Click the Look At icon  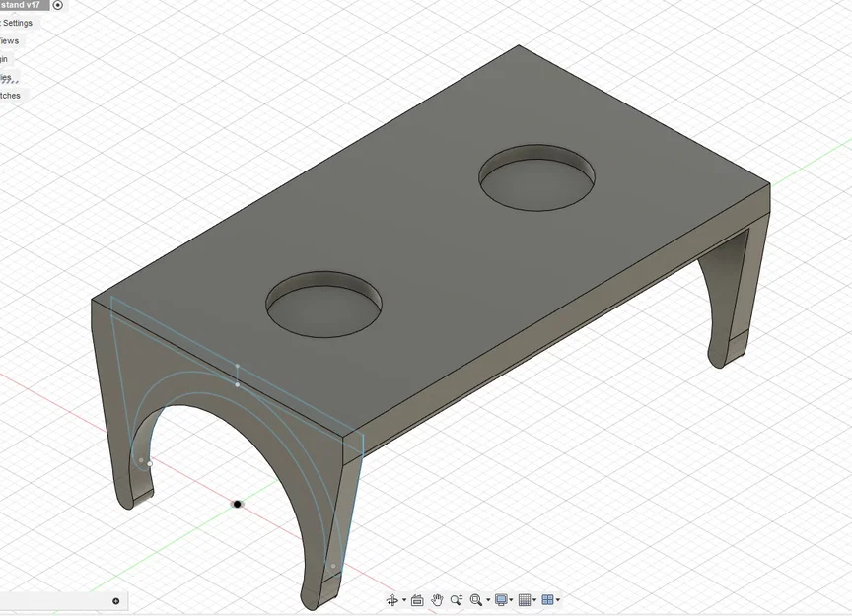[417, 600]
